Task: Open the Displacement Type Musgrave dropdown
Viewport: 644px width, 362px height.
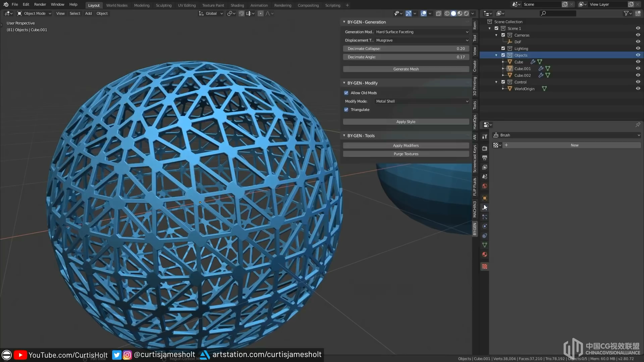Action: [x=422, y=40]
